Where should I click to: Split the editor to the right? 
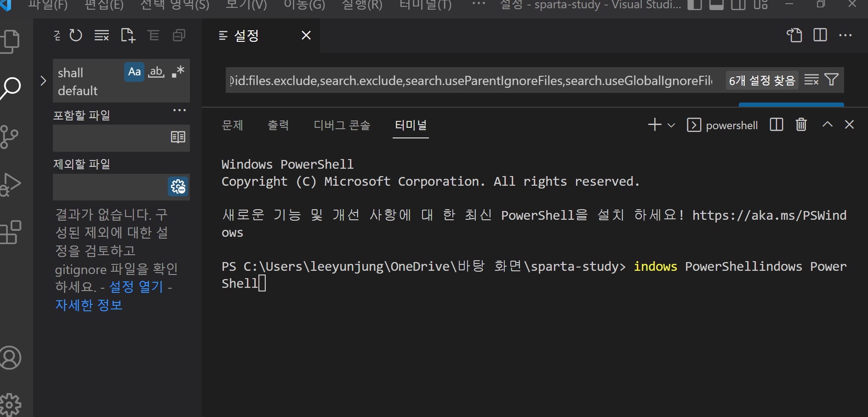pyautogui.click(x=820, y=35)
